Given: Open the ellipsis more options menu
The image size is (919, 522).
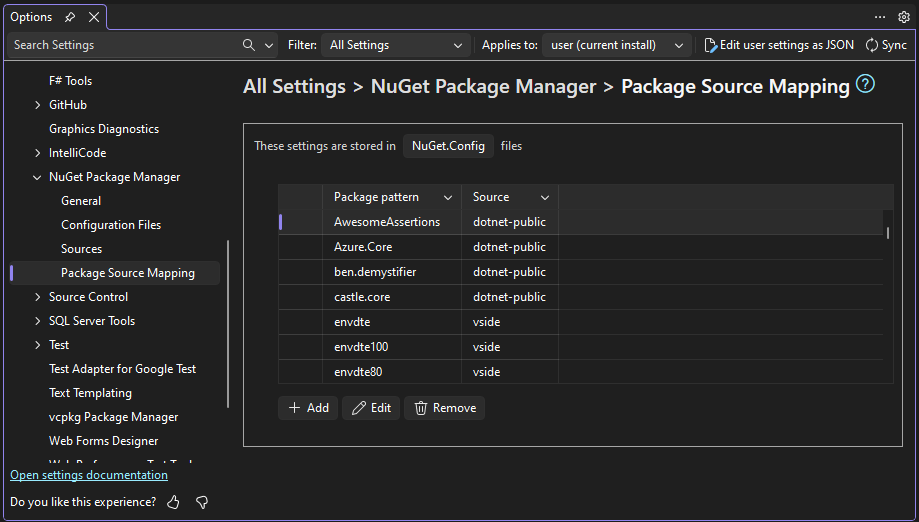Looking at the screenshot, I should [880, 17].
